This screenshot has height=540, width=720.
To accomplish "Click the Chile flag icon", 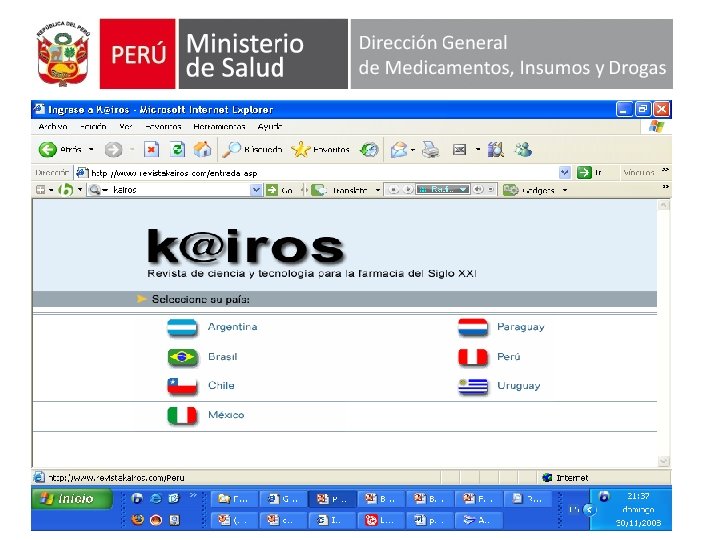I will click(x=182, y=386).
